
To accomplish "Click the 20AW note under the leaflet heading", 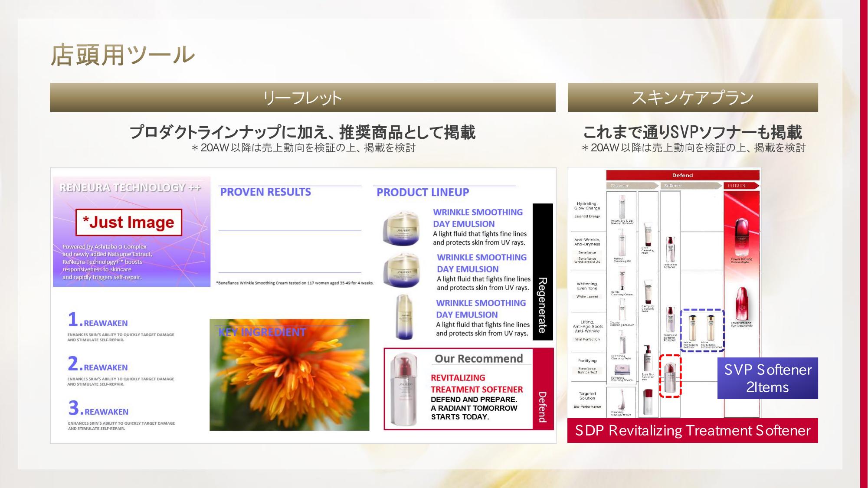I will [303, 148].
